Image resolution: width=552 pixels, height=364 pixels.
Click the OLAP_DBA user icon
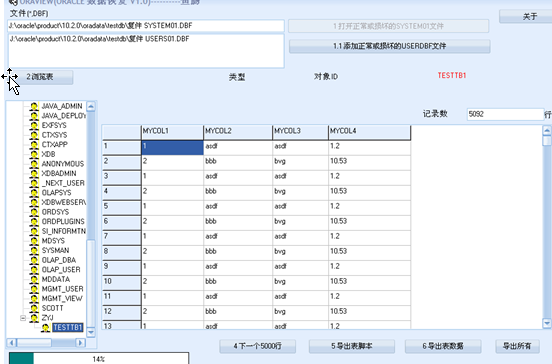click(34, 260)
